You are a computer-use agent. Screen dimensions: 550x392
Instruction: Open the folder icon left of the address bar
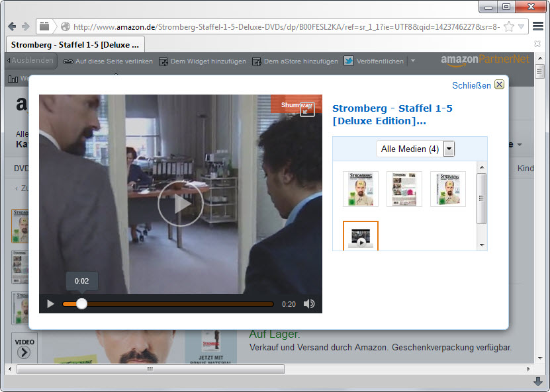coord(44,26)
